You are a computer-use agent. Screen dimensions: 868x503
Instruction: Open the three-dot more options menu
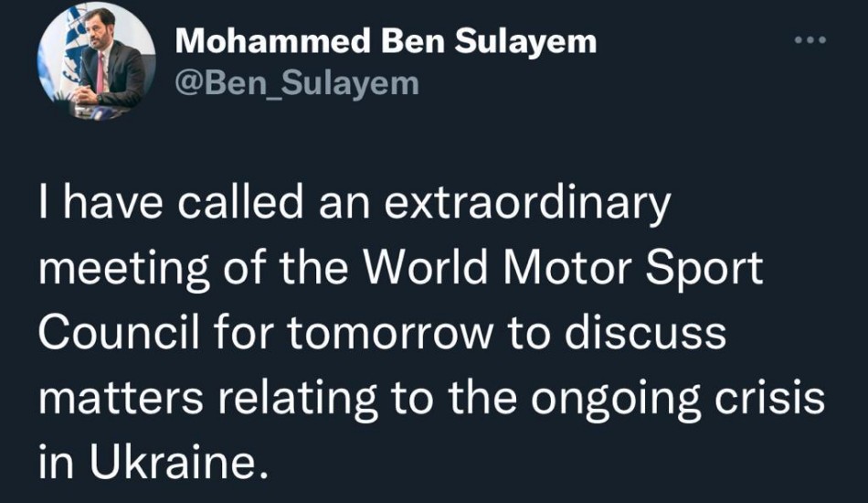pyautogui.click(x=810, y=40)
